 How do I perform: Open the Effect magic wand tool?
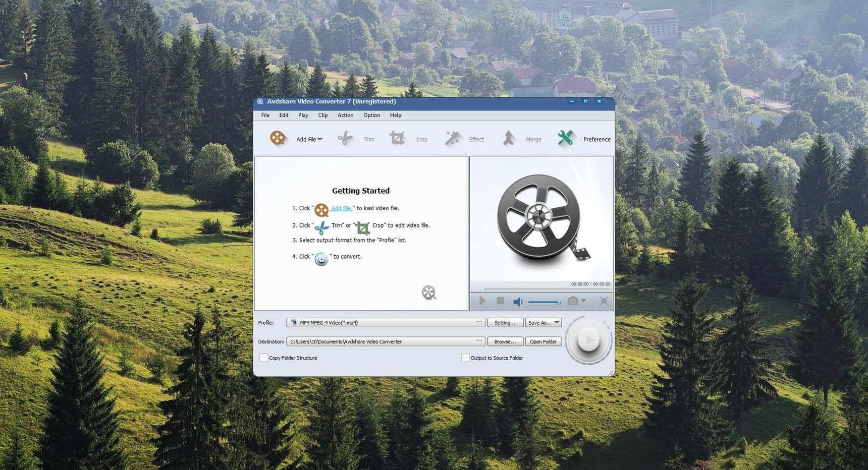click(x=453, y=138)
